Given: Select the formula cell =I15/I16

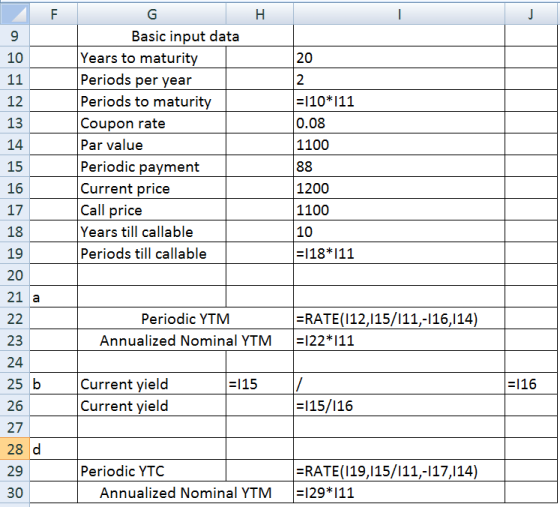Looking at the screenshot, I should [399, 406].
